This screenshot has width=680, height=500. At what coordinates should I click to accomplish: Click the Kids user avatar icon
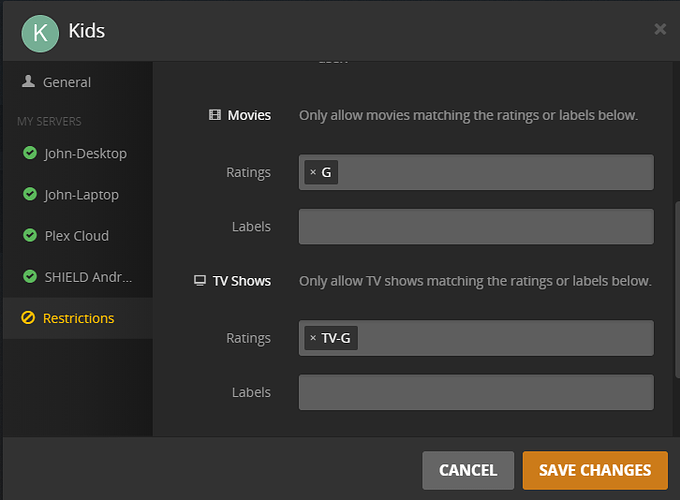[x=40, y=32]
